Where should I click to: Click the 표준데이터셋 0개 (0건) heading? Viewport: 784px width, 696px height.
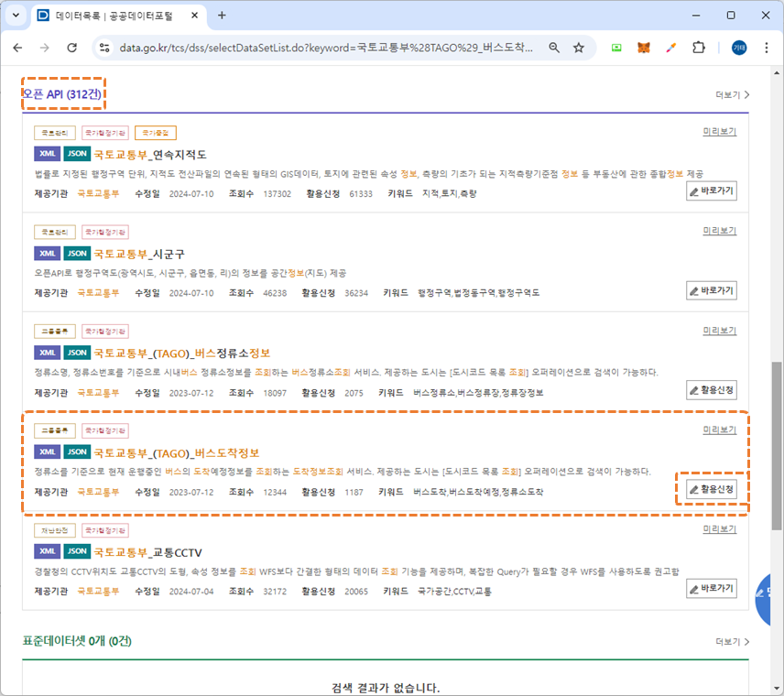tap(77, 641)
